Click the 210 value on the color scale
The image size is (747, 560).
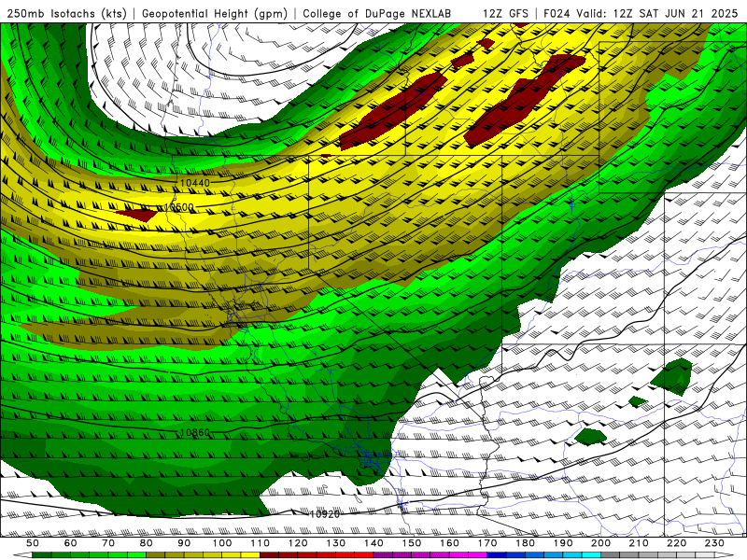pos(640,543)
